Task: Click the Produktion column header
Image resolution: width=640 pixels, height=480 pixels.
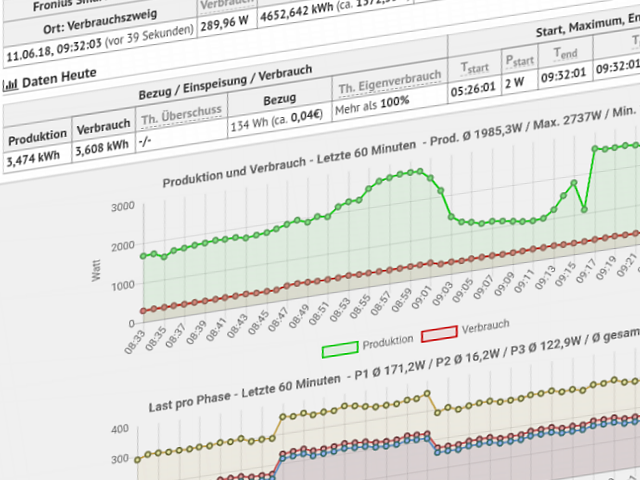Action: [x=37, y=137]
